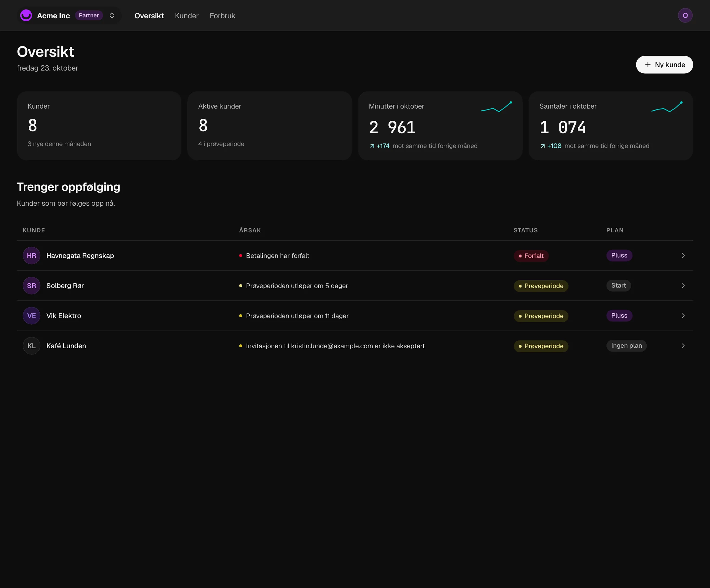Screen dimensions: 710x588
Task: Open the Kunder tab
Action: [187, 16]
